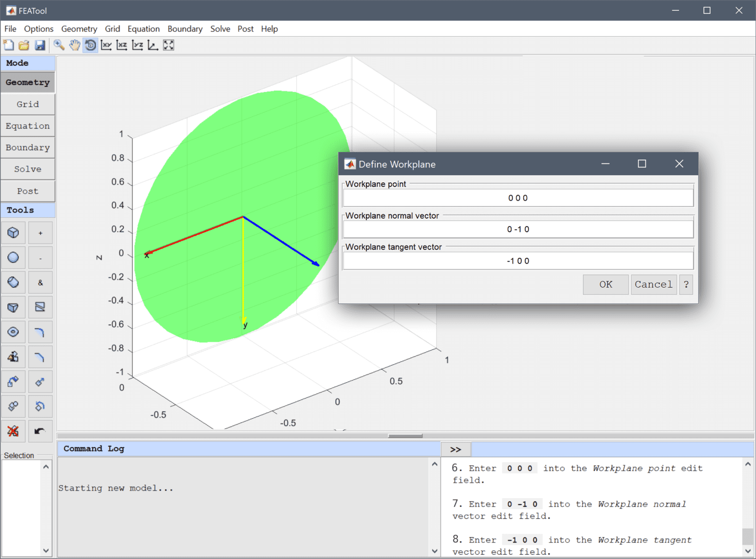This screenshot has width=756, height=559.
Task: Click the undo black arrow icon
Action: point(40,431)
